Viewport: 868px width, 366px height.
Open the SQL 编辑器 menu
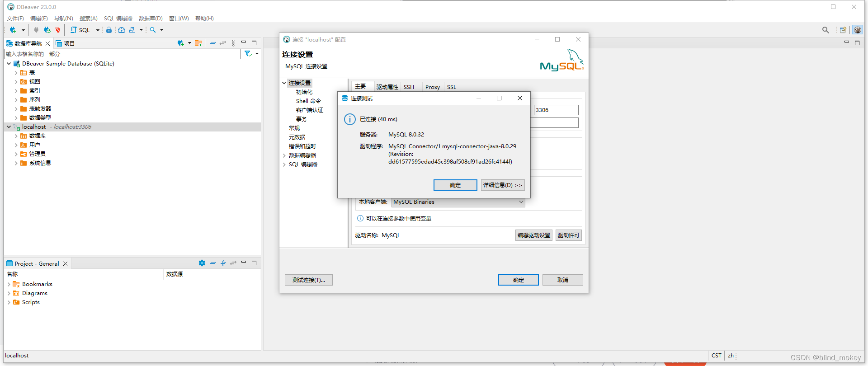point(118,19)
